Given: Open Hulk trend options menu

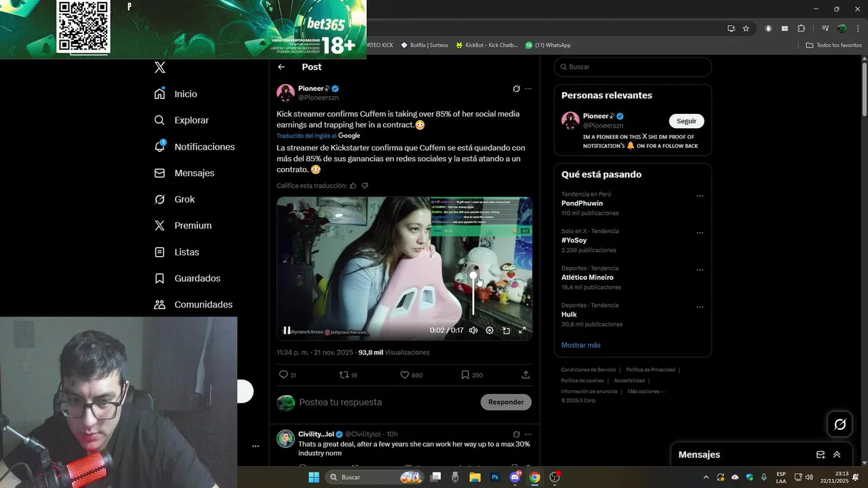Looking at the screenshot, I should click(700, 307).
